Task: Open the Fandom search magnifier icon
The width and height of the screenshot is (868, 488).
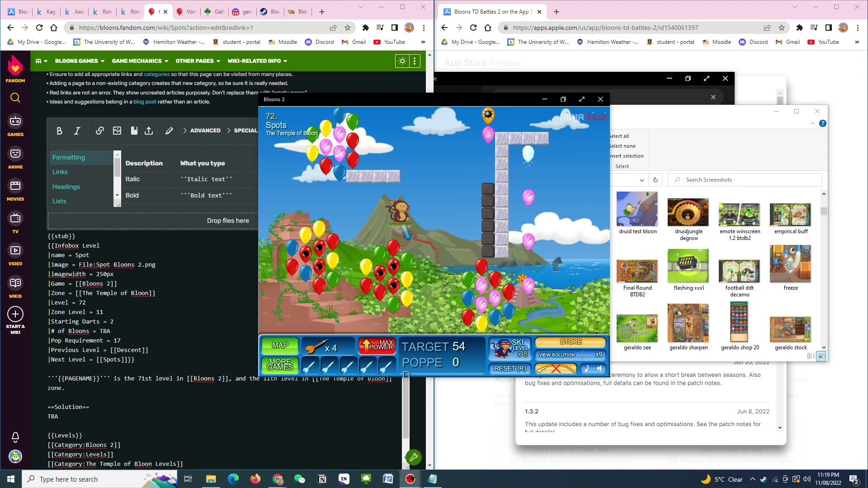Action: pos(15,98)
